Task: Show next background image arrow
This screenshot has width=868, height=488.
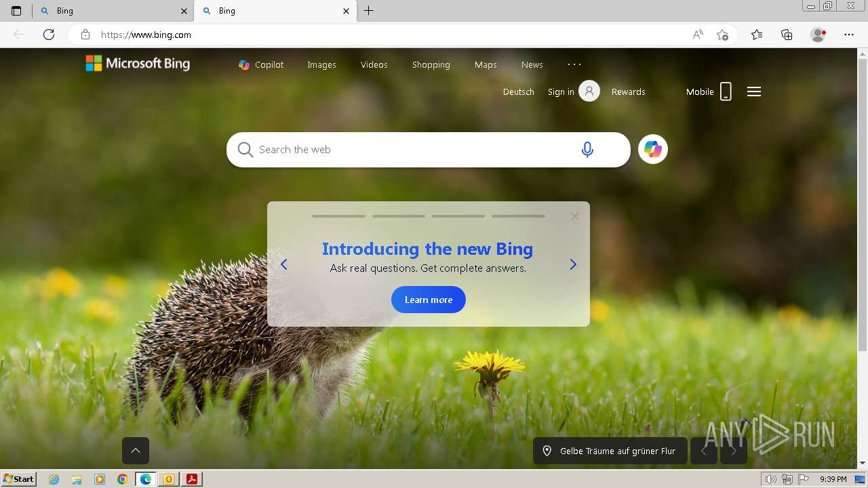Action: coord(734,451)
